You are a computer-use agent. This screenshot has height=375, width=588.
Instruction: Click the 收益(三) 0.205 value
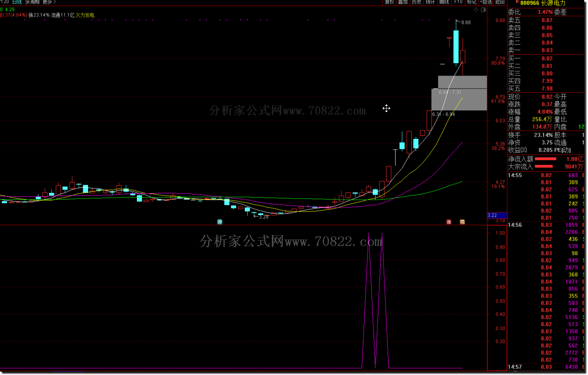click(545, 150)
